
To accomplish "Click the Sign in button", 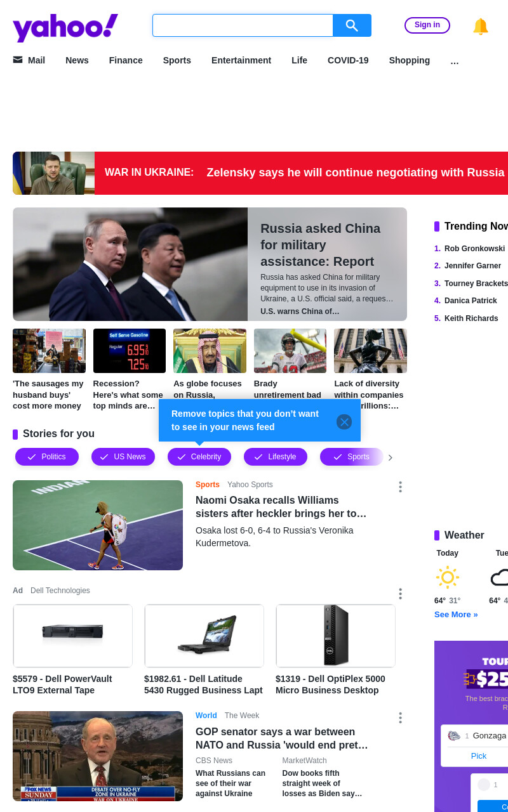I will pyautogui.click(x=427, y=25).
